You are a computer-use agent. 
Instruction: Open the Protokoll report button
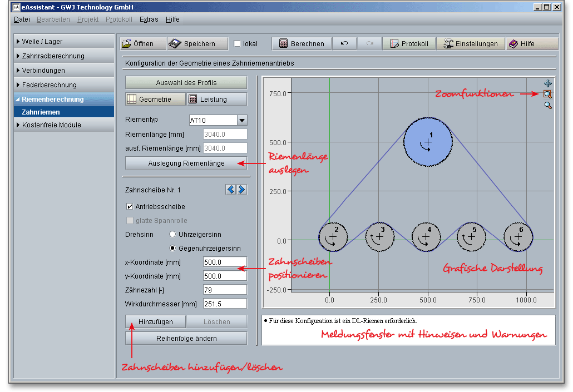pyautogui.click(x=409, y=44)
